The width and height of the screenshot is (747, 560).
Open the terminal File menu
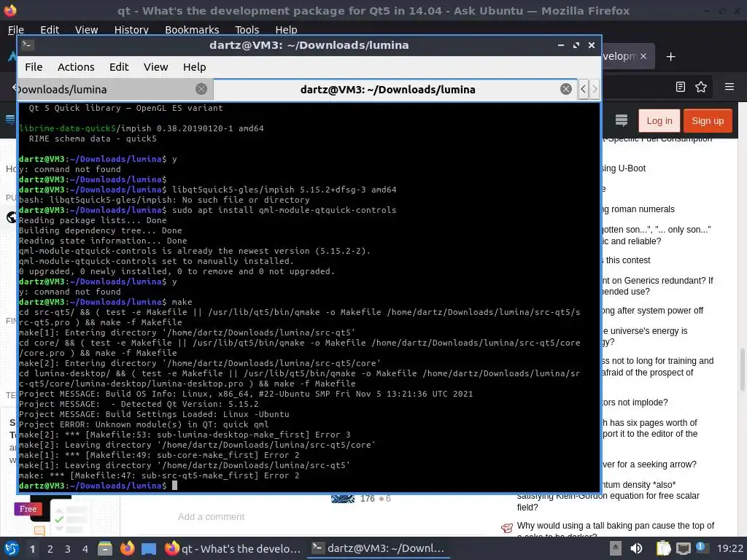pos(34,67)
